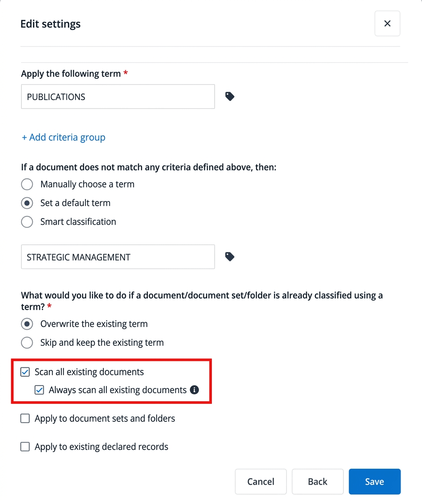This screenshot has height=504, width=422.
Task: Select Overwrite the existing term
Action: point(27,324)
